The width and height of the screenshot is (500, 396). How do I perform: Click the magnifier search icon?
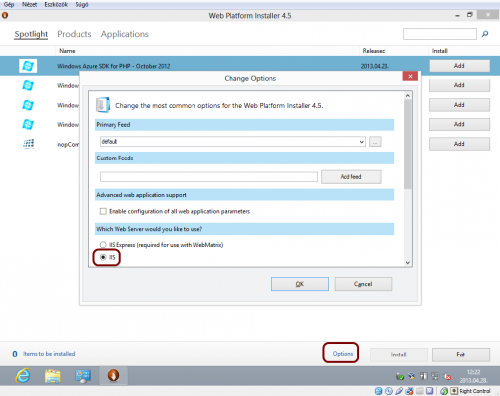pos(485,34)
